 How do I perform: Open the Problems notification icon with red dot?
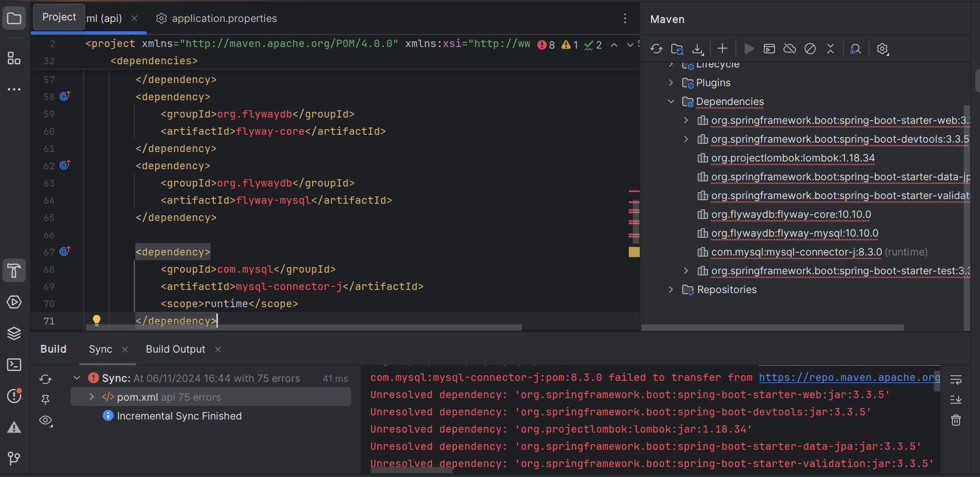pyautogui.click(x=14, y=396)
